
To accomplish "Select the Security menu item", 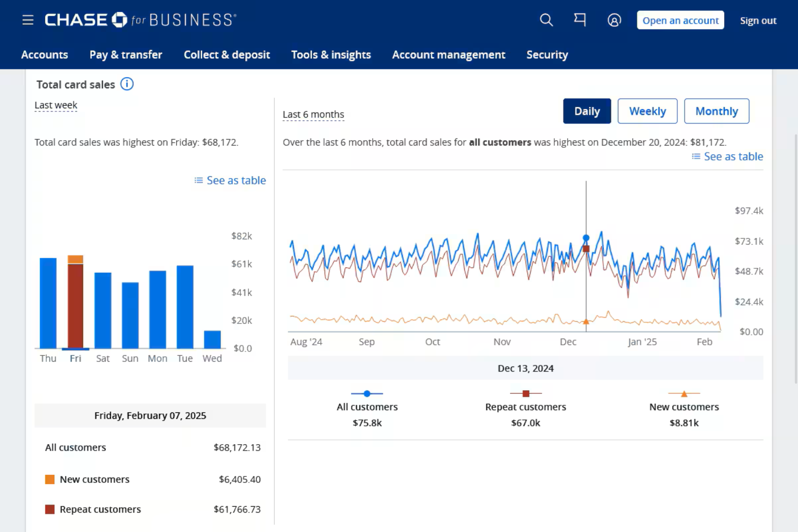I will click(x=547, y=54).
